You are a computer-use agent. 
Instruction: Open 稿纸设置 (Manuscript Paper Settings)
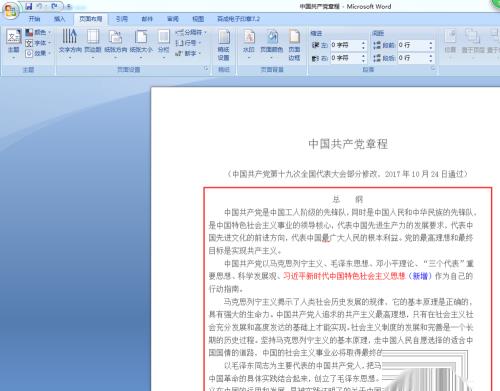point(224,45)
